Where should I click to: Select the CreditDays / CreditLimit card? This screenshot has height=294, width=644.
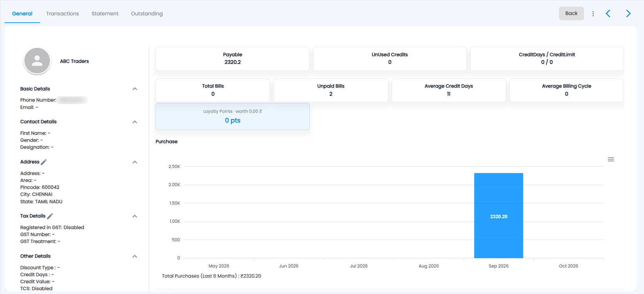(547, 59)
